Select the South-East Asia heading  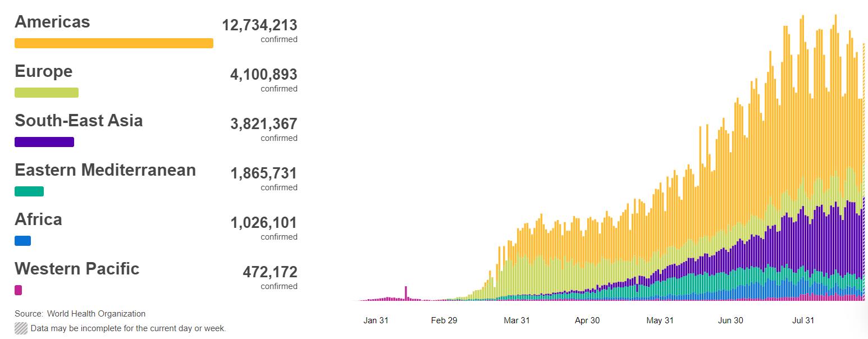[x=79, y=121]
